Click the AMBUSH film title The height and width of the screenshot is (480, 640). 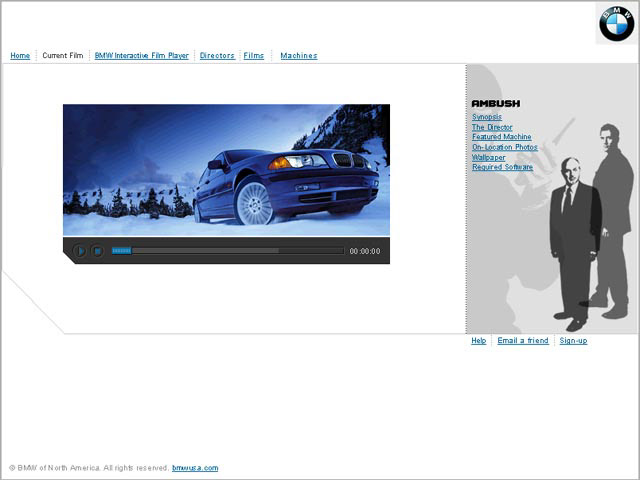(496, 104)
